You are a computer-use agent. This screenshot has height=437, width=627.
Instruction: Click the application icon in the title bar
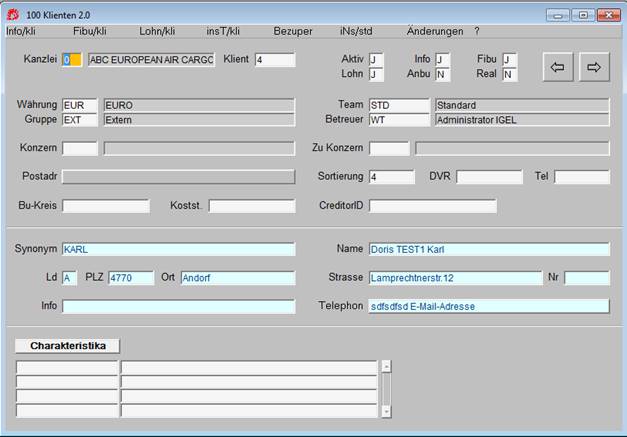13,13
